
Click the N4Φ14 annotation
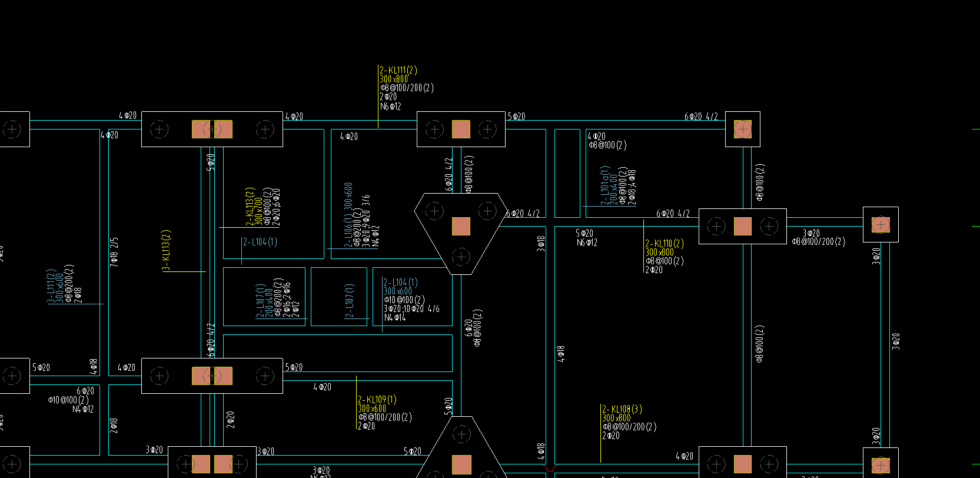tap(395, 317)
